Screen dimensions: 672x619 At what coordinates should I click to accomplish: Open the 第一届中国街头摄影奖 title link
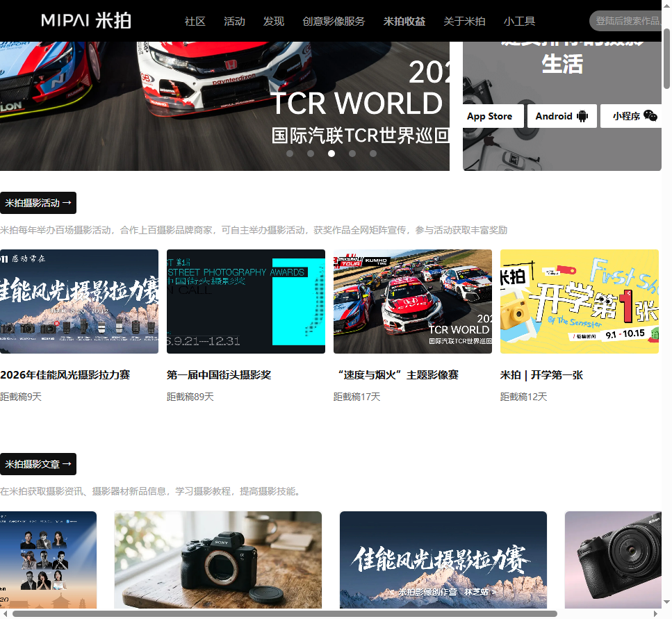pos(219,375)
